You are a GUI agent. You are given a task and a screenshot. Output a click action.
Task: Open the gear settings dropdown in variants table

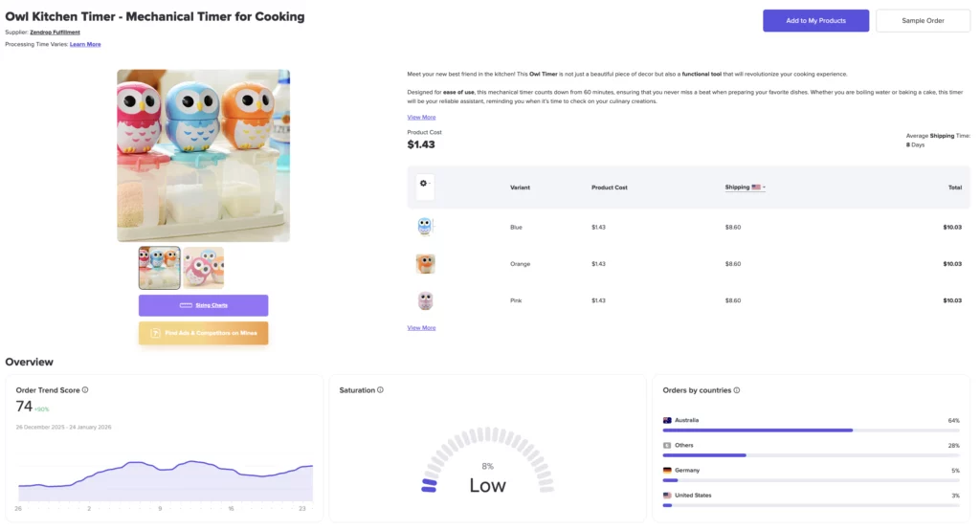tap(425, 183)
